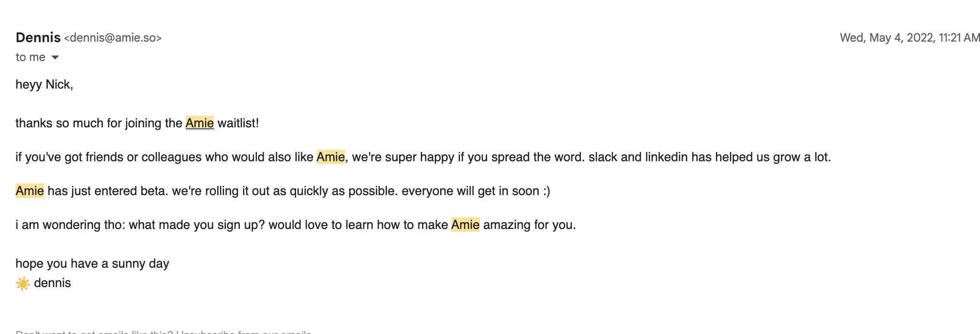Click 'hope you have a sunny day' line
The height and width of the screenshot is (334, 980).
tap(92, 263)
